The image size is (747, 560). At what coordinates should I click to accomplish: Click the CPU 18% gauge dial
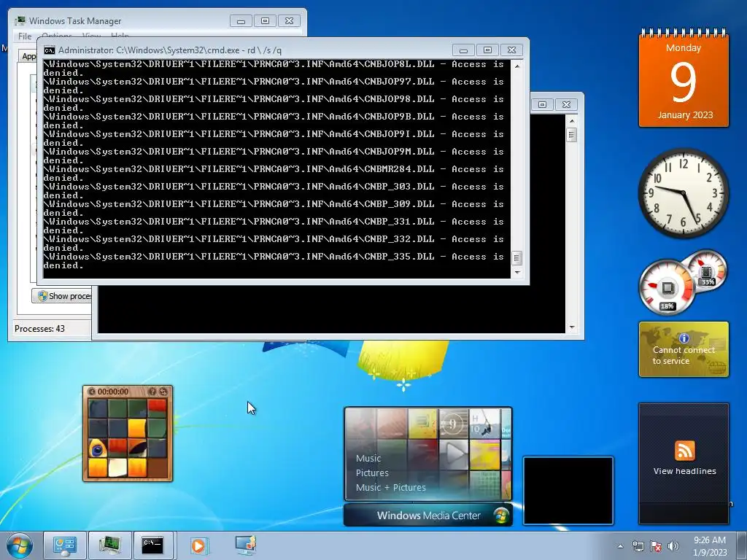(667, 287)
